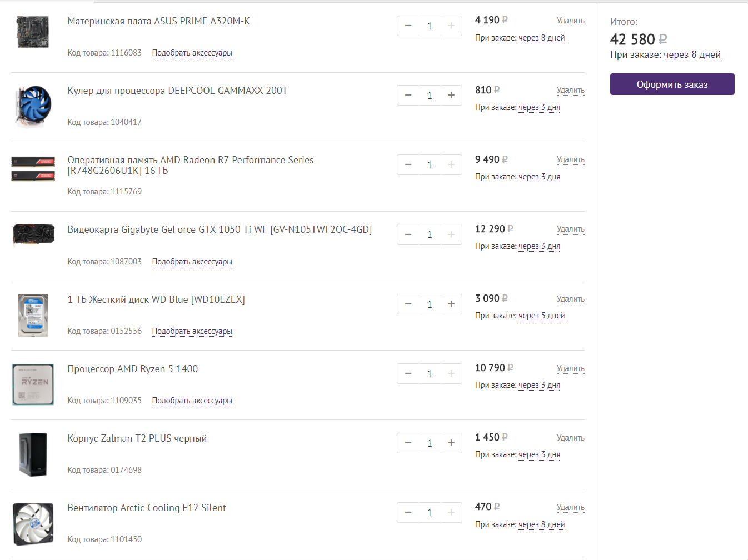Delete the Gigabyte GeForce video card item

pos(570,229)
